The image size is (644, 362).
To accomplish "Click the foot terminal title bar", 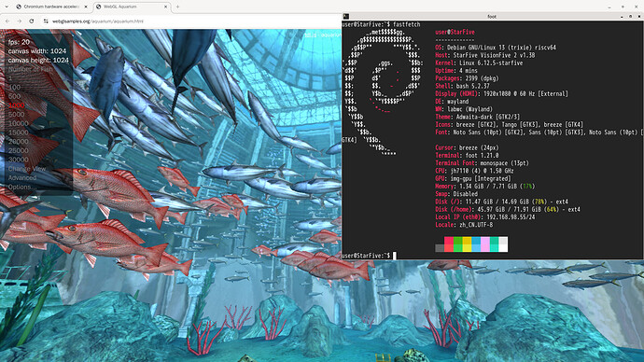I will pos(492,17).
